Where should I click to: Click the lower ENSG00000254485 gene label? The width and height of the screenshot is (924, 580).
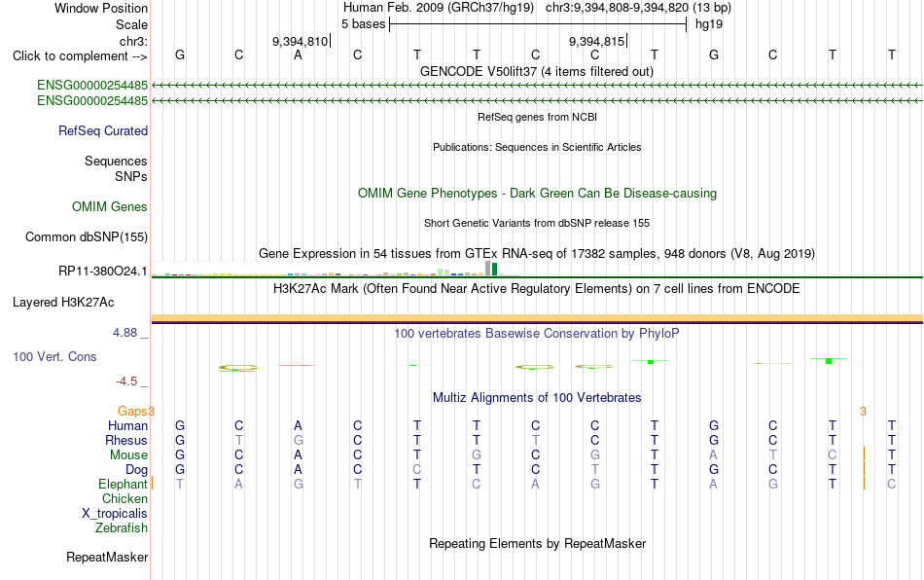point(92,101)
